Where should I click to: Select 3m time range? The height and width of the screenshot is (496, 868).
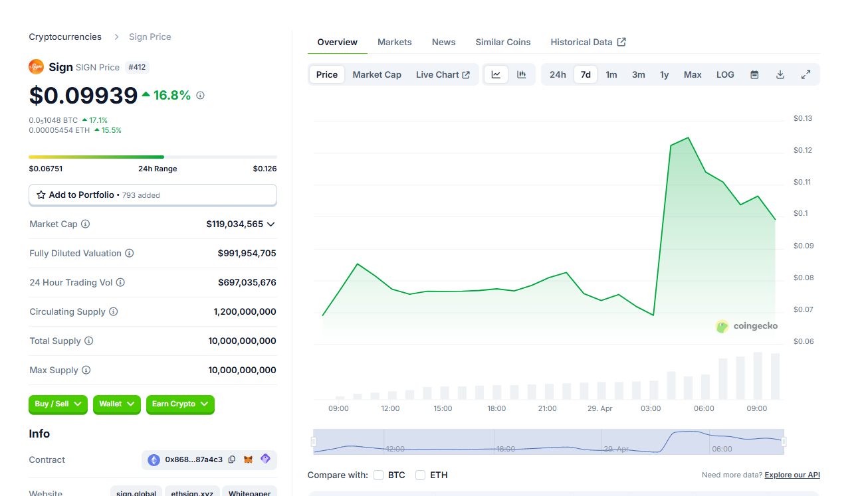639,74
